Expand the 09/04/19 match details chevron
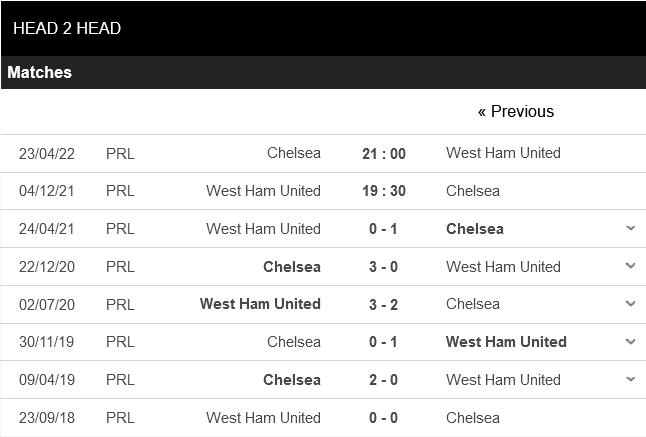 point(630,380)
